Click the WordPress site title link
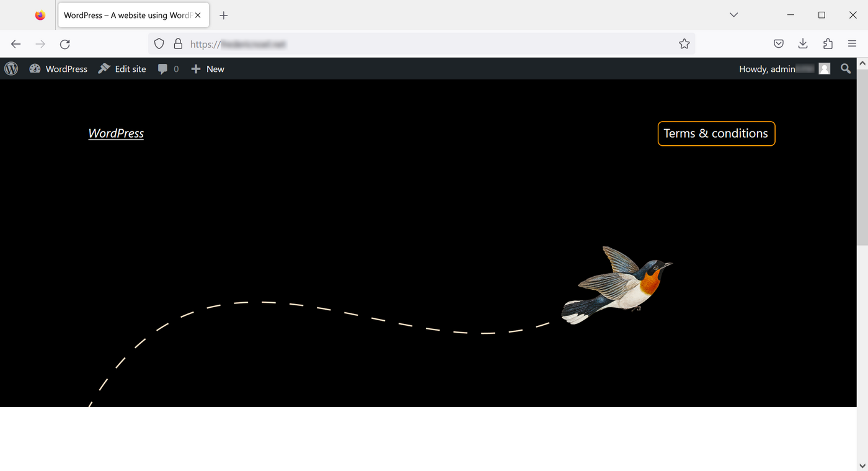 (x=116, y=133)
